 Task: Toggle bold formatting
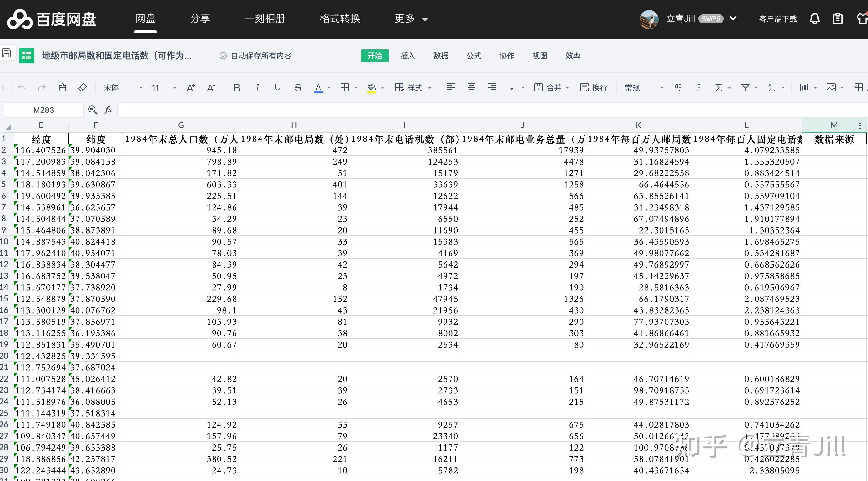[x=237, y=88]
